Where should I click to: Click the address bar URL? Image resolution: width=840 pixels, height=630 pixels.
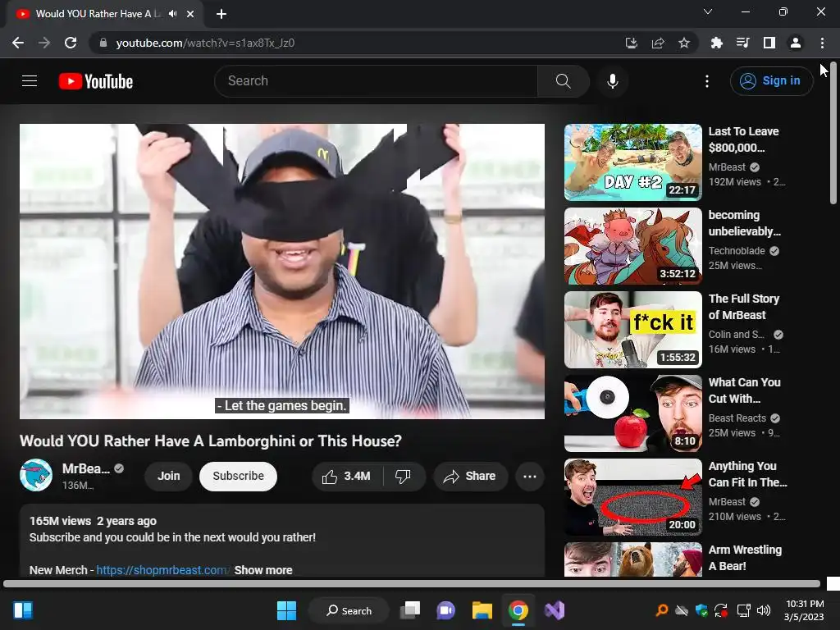tap(205, 43)
